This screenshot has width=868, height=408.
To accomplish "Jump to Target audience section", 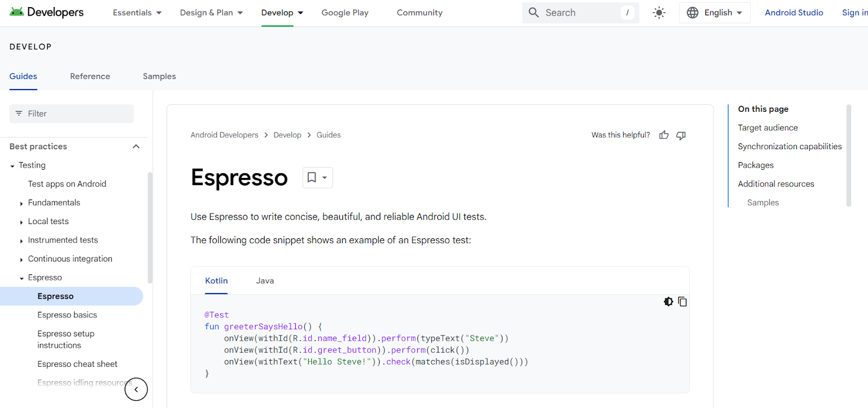I will [x=768, y=127].
